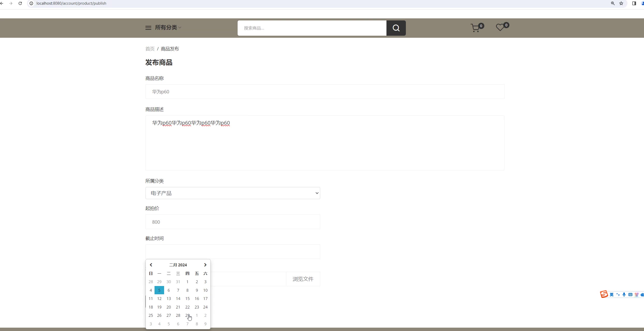Click the address bar URL
This screenshot has width=644, height=331.
71,3
